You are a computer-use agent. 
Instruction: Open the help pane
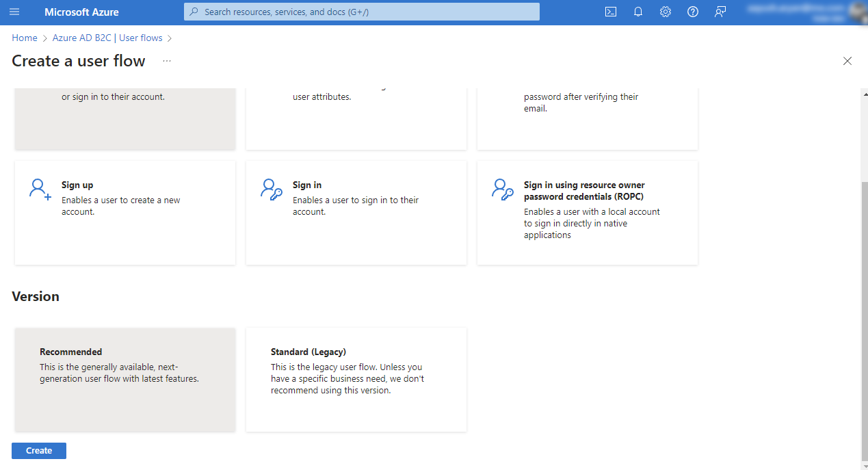pos(692,12)
